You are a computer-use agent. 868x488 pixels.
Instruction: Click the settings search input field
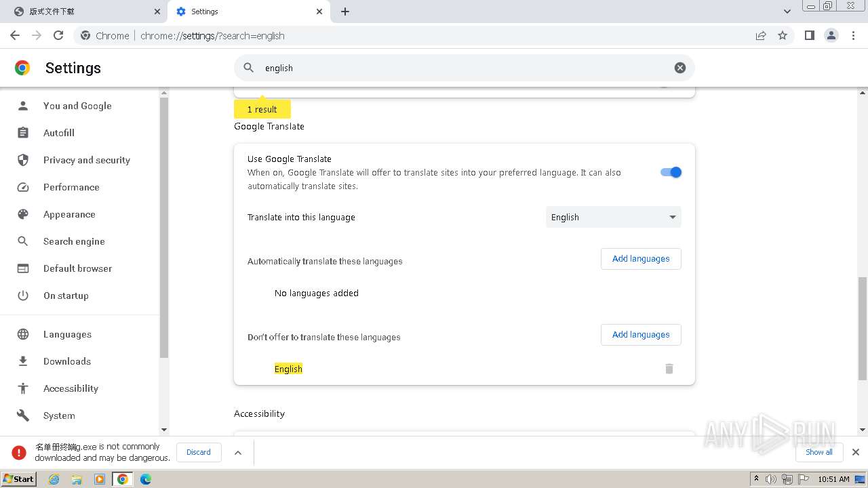pyautogui.click(x=465, y=68)
